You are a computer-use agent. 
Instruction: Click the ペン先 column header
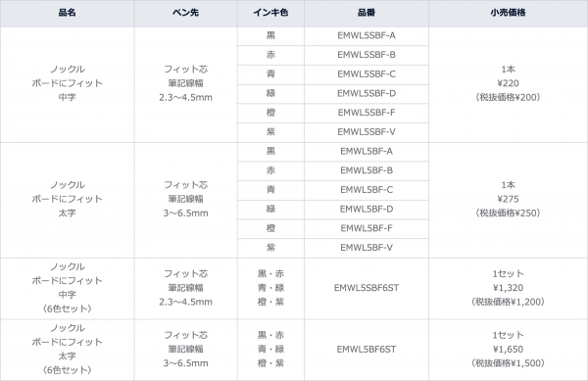[x=185, y=13]
